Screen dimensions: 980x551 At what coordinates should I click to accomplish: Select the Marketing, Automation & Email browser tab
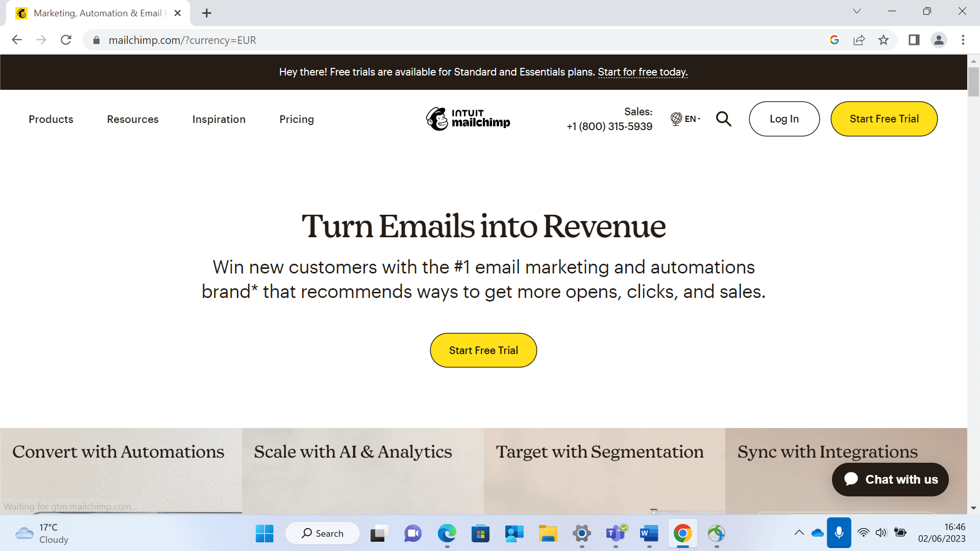click(x=97, y=13)
